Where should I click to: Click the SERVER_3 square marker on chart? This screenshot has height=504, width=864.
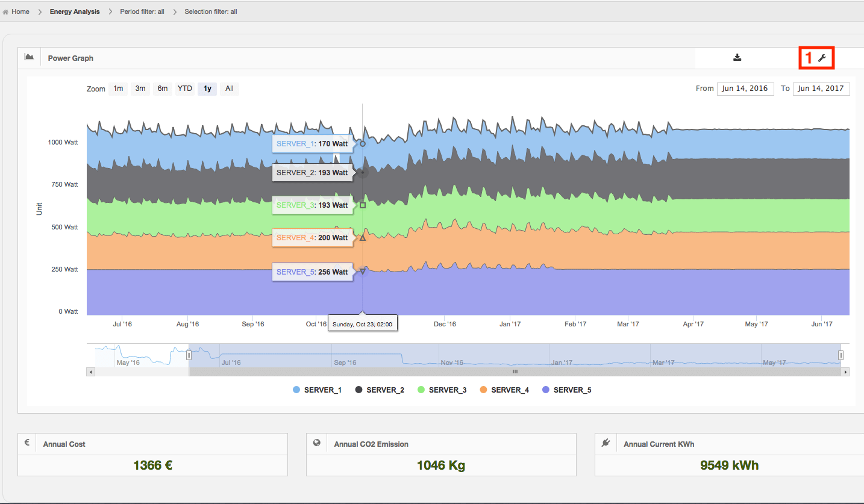pyautogui.click(x=363, y=205)
